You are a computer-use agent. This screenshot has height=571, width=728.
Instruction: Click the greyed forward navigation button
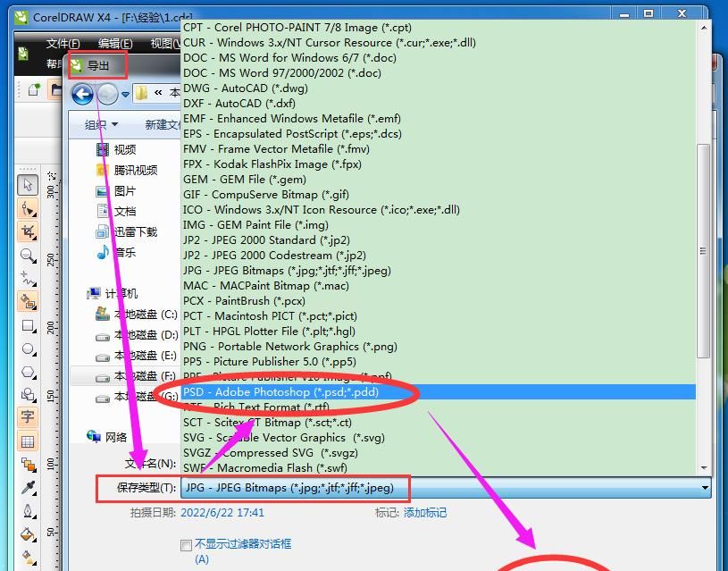(108, 95)
